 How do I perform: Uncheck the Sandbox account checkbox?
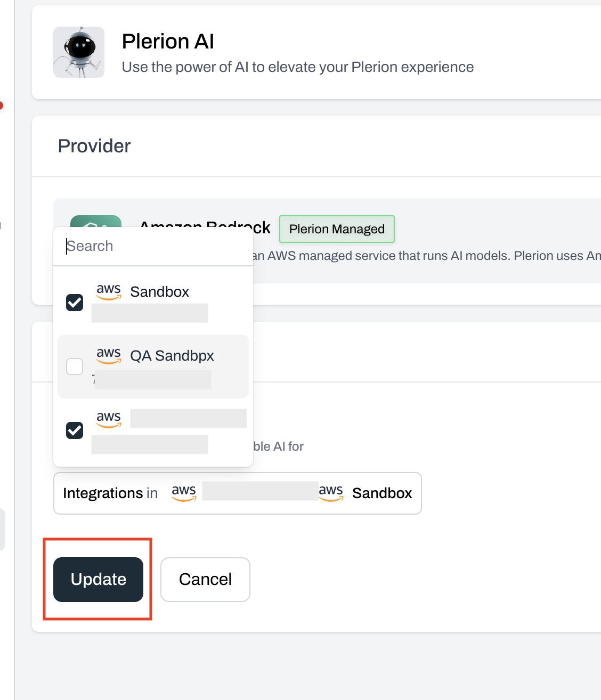[x=75, y=303]
